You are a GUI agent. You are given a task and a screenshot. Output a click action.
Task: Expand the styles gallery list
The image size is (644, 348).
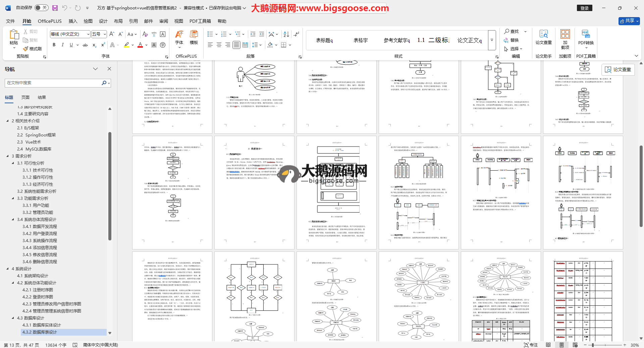point(492,40)
